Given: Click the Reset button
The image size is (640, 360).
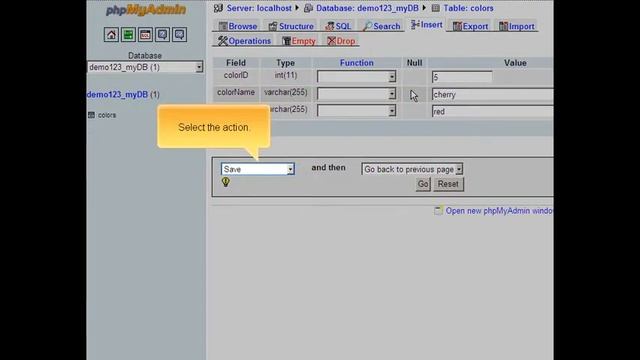Looking at the screenshot, I should (448, 184).
